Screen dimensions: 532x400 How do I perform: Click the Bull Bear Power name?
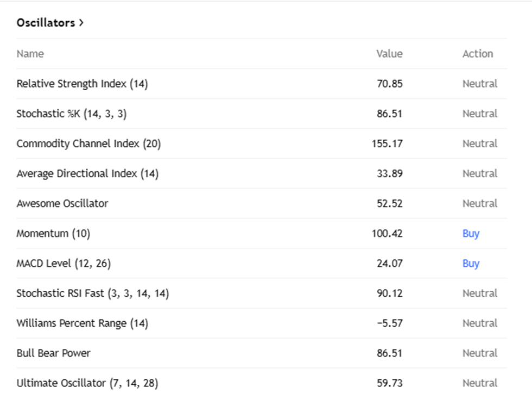(53, 353)
